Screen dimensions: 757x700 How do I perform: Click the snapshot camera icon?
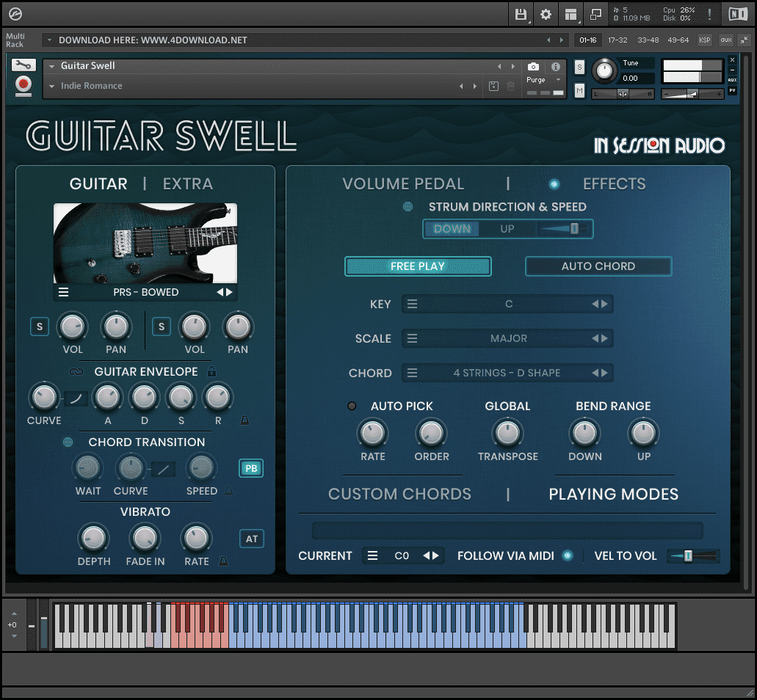[533, 66]
